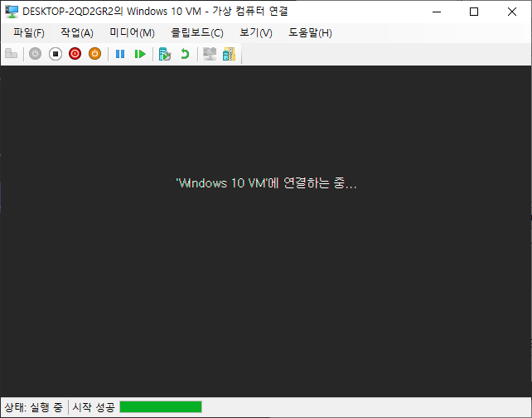This screenshot has height=418, width=532.
Task: Open the 클립보드(C) menu
Action: click(x=197, y=33)
